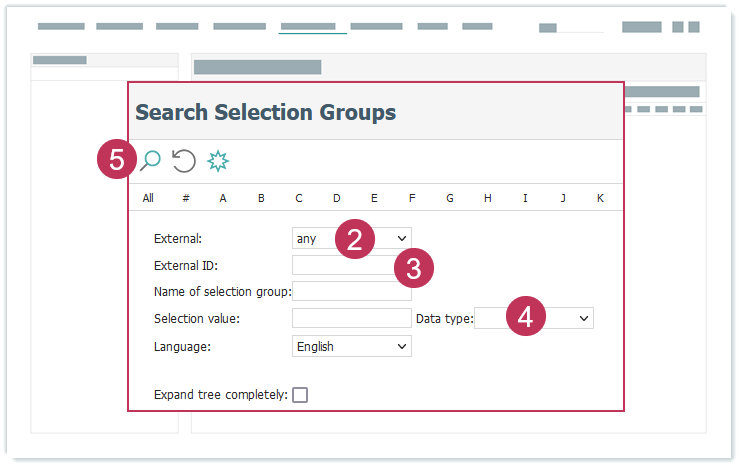
Task: Open the Language dropdown showing English
Action: [x=351, y=346]
